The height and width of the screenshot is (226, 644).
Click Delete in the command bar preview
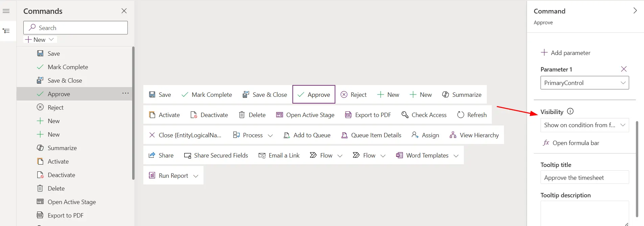[252, 115]
